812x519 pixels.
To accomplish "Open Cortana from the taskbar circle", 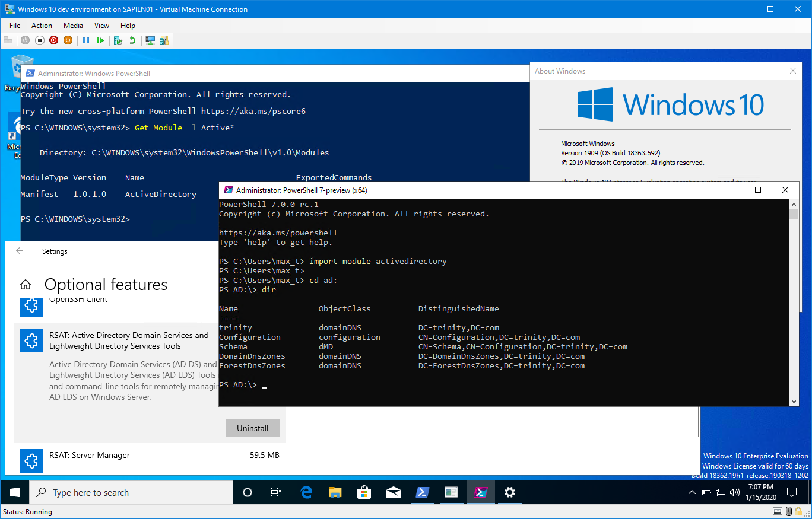I will click(248, 492).
